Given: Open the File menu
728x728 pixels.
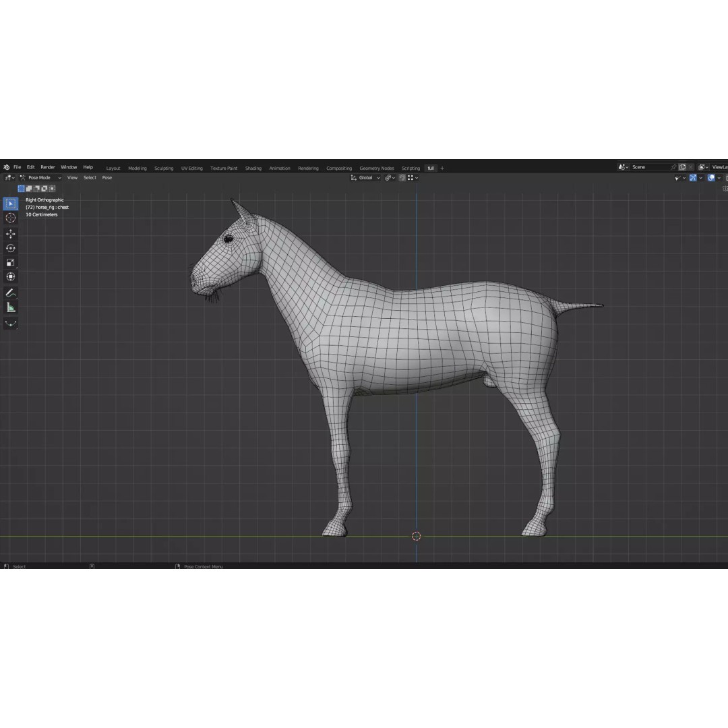Looking at the screenshot, I should tap(17, 167).
